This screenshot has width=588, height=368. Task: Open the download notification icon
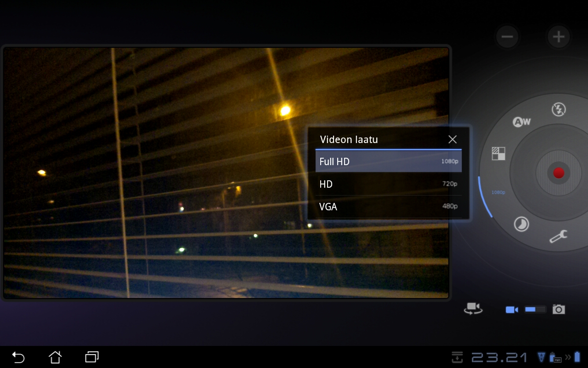[457, 357]
